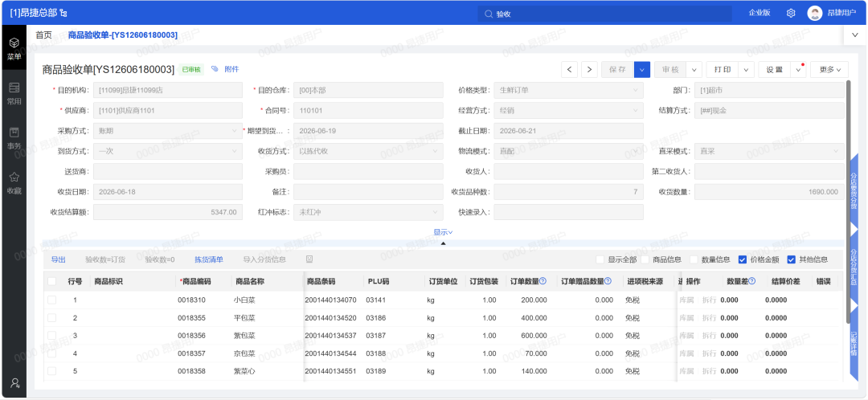Click the 附件 link
868x400 pixels.
231,69
